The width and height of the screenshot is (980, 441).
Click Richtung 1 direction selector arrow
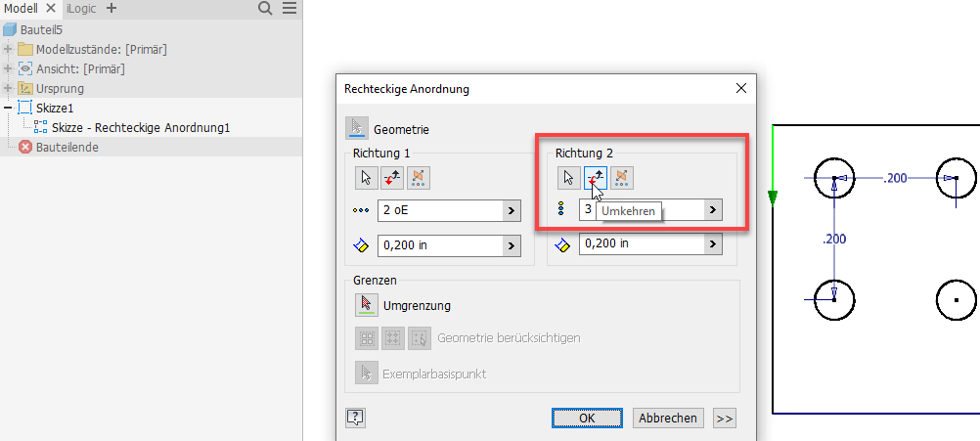pos(366,178)
